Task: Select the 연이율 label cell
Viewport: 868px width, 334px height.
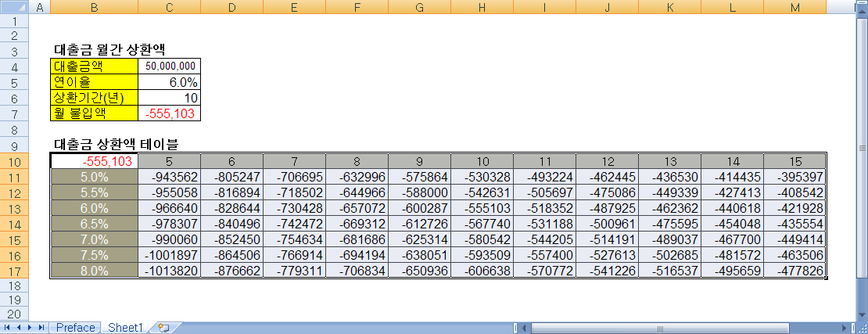Action: click(x=94, y=82)
